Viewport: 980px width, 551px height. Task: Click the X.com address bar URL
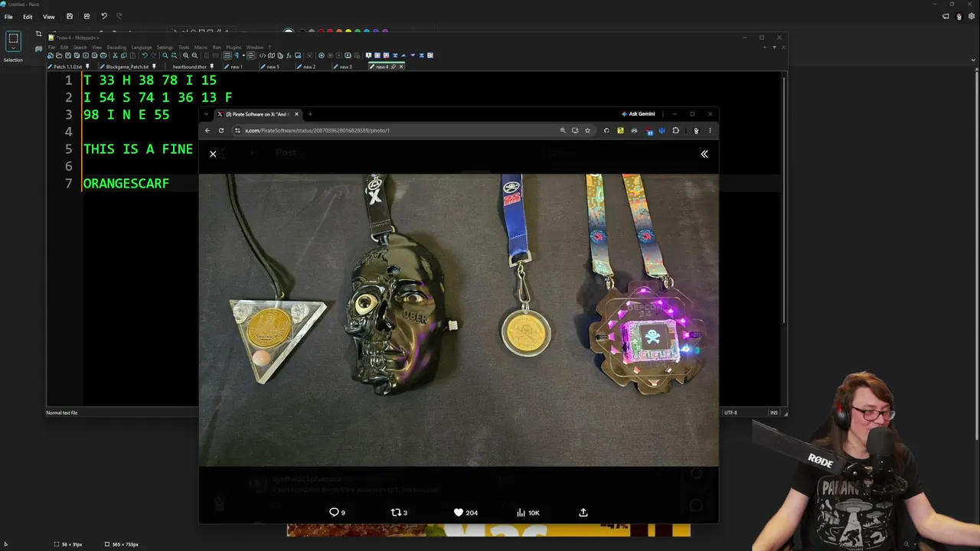(317, 130)
